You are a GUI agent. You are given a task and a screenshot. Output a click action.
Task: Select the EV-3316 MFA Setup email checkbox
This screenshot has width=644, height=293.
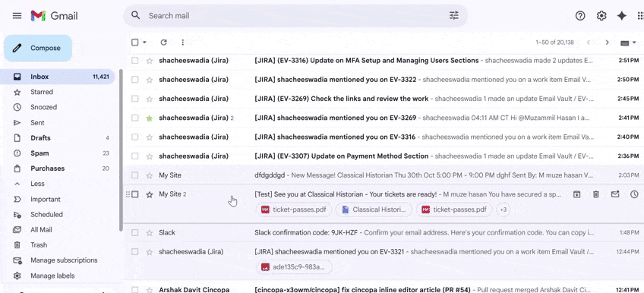pos(134,60)
